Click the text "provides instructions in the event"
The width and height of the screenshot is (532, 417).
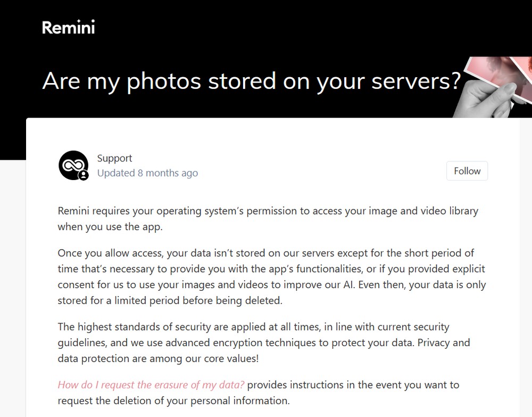(x=353, y=385)
